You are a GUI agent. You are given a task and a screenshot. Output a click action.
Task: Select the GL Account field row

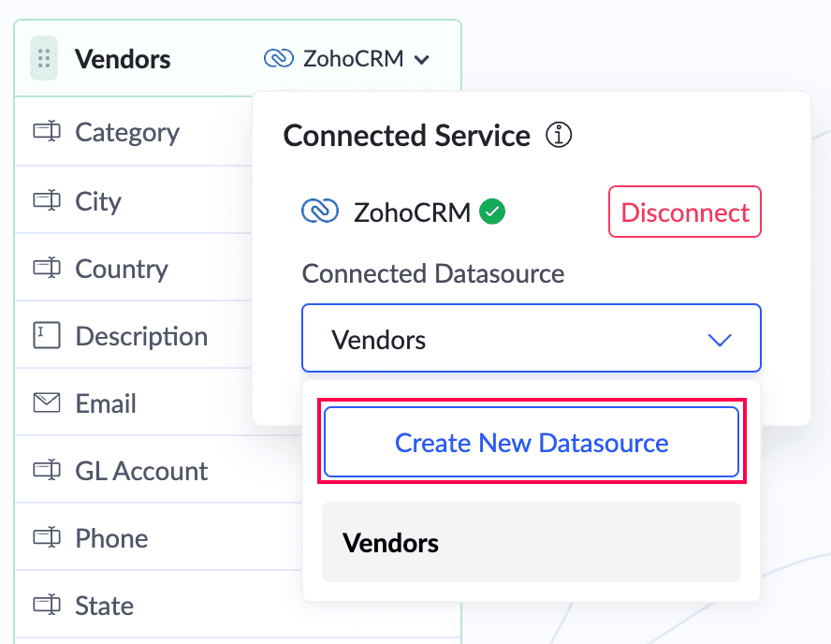(x=158, y=470)
